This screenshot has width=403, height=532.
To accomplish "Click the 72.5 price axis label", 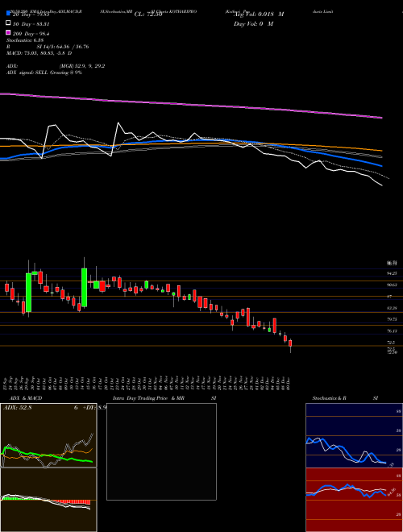I will click(x=391, y=343).
